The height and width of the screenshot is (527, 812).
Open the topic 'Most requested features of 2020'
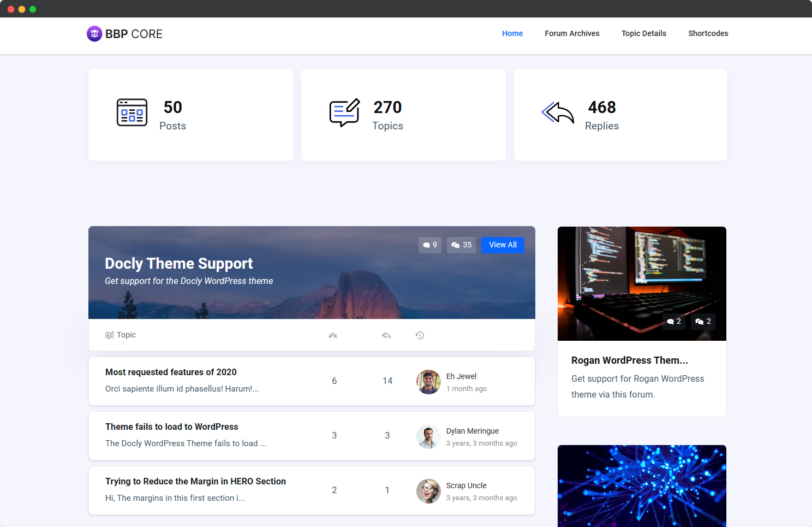tap(171, 372)
